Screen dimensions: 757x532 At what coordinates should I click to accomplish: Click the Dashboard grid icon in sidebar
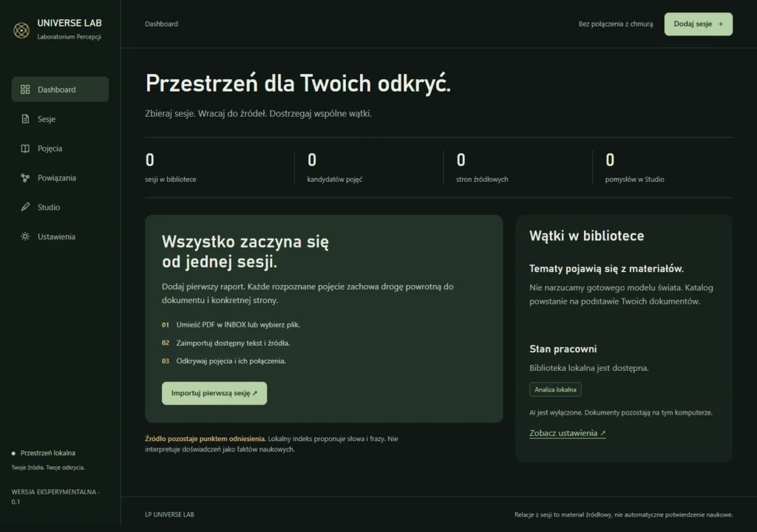click(x=25, y=89)
